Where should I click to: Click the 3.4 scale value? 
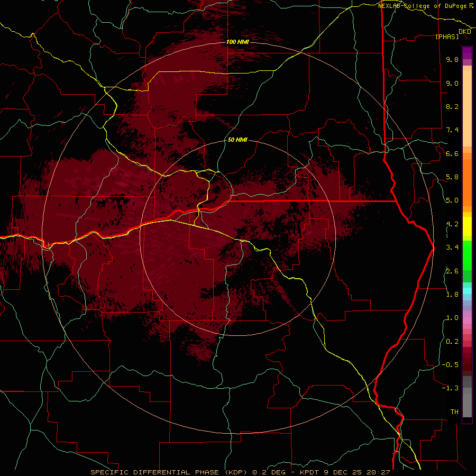tap(452, 248)
